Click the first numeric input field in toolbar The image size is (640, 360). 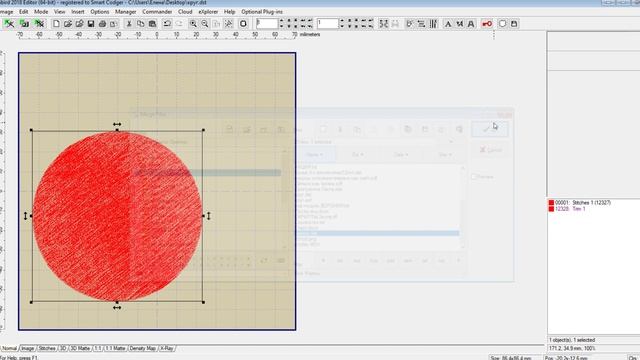point(267,24)
